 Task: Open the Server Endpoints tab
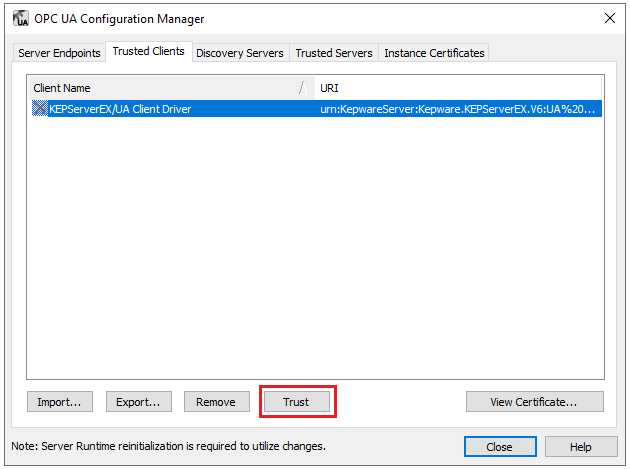pos(59,53)
